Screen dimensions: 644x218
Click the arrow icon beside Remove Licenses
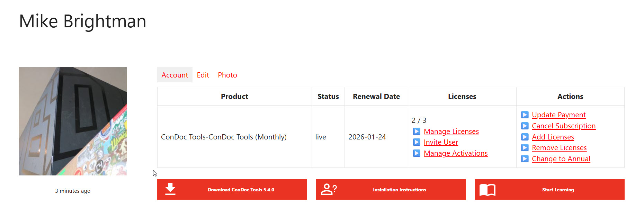525,148
